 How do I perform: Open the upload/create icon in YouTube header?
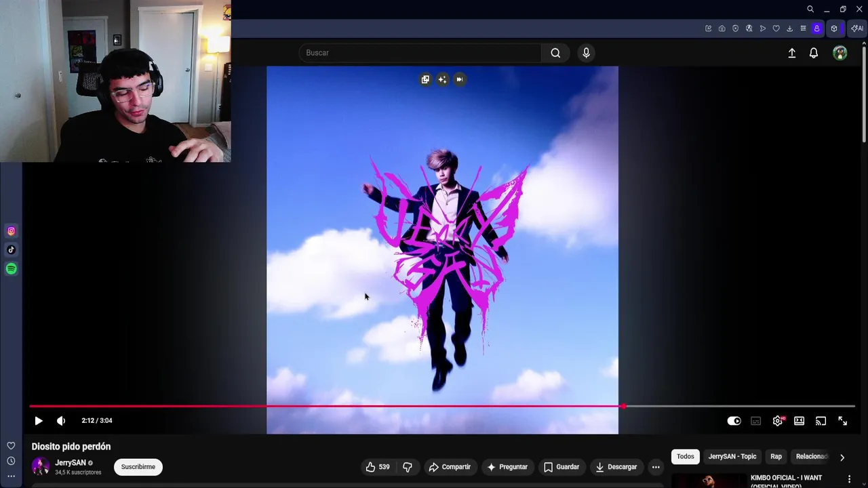pyautogui.click(x=791, y=53)
